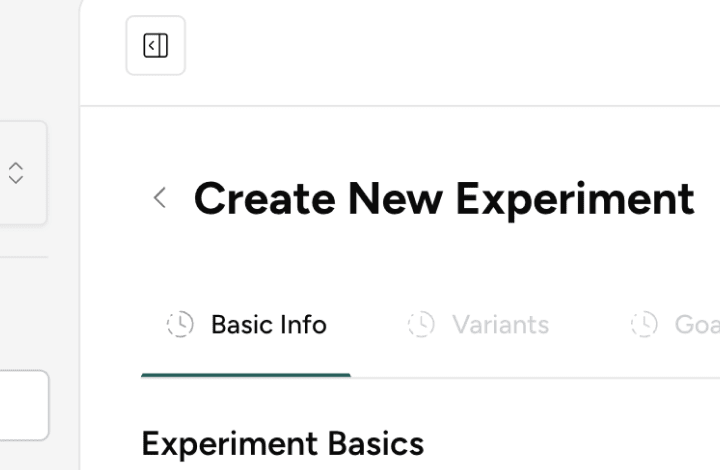
Task: Click the green underline under Basic Info
Action: [x=246, y=375]
